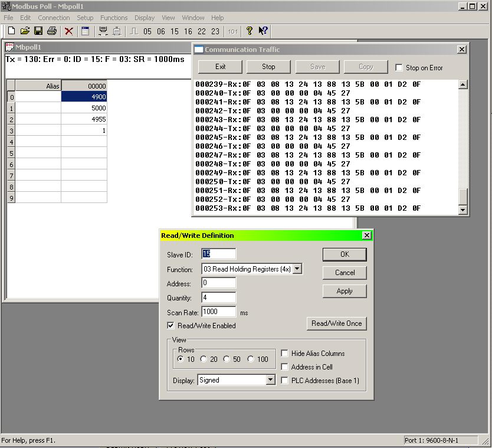Click the traffic log scroll up arrow

pyautogui.click(x=463, y=84)
